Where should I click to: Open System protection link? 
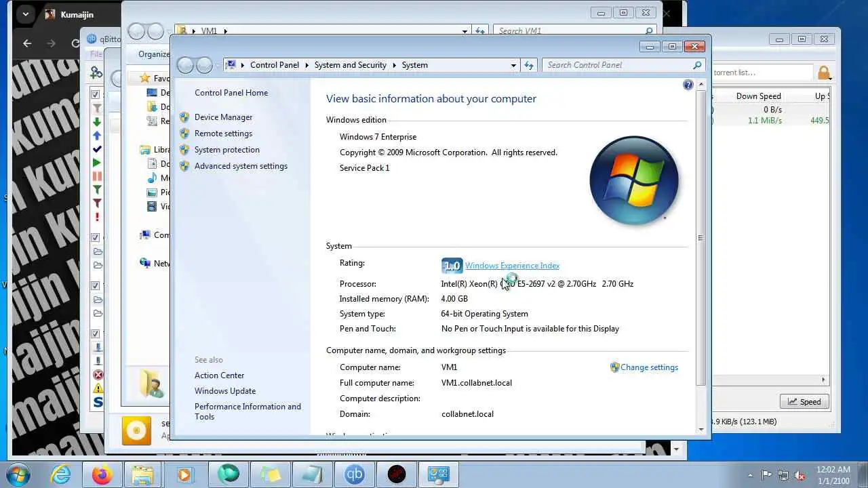click(226, 150)
